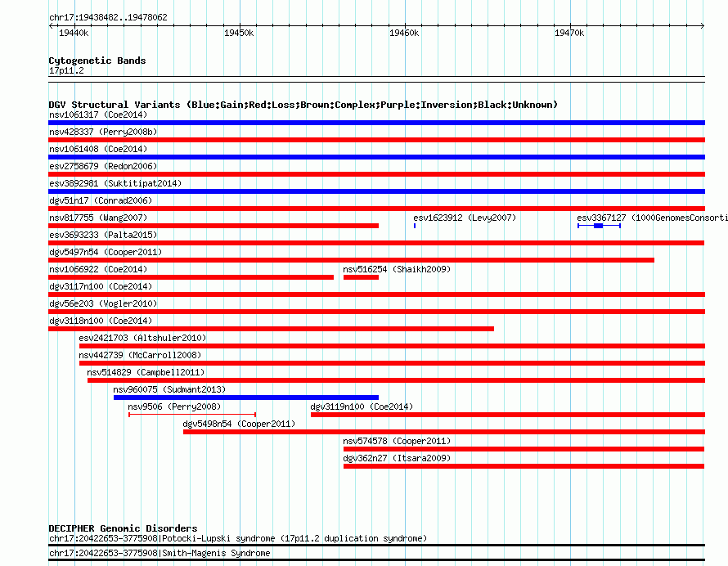The image size is (728, 566).
Task: Select the thin nsv9506 red interval line
Action: [192, 415]
